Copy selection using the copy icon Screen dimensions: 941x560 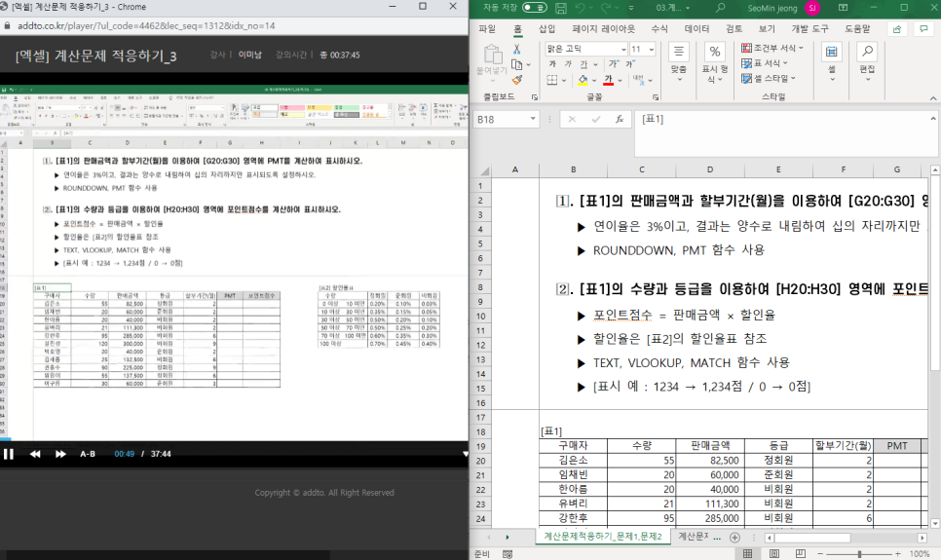516,64
